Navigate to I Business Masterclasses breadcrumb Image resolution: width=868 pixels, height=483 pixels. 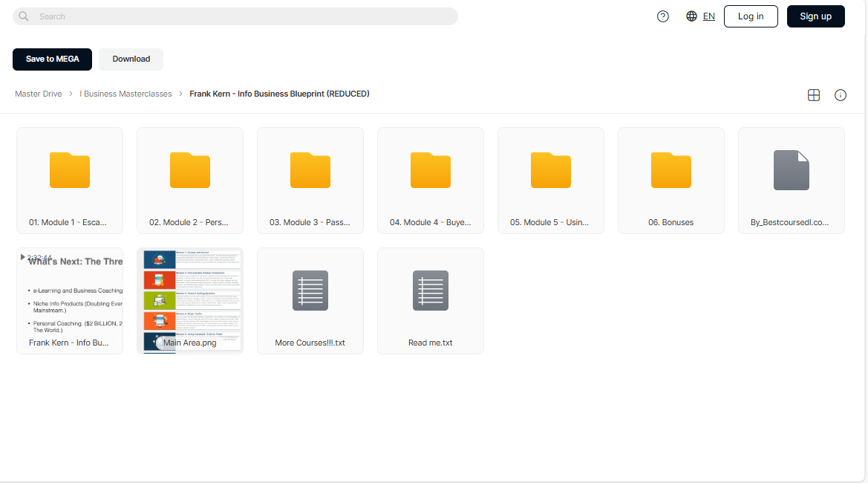[125, 94]
